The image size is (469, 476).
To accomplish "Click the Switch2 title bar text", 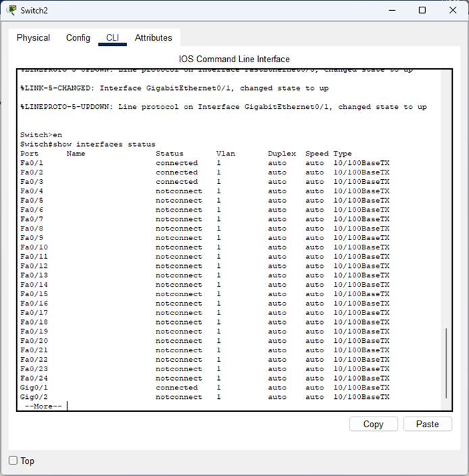I will pos(34,10).
